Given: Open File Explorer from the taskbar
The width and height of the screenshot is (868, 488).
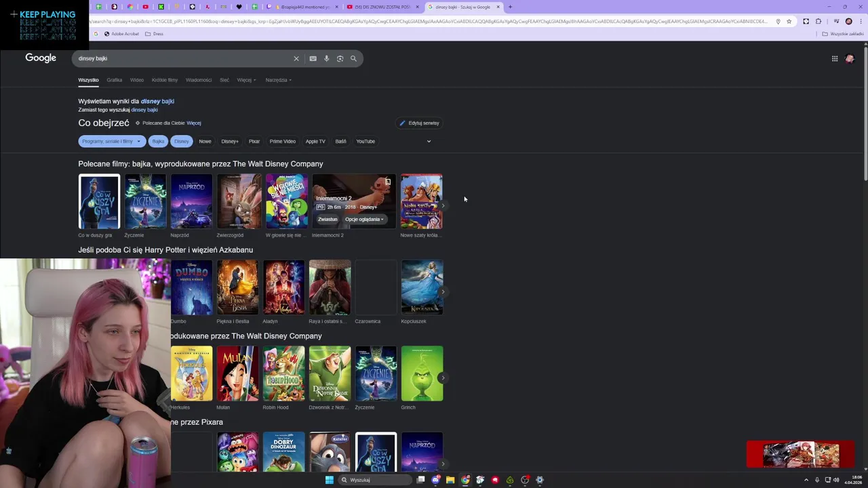Looking at the screenshot, I should 450,480.
